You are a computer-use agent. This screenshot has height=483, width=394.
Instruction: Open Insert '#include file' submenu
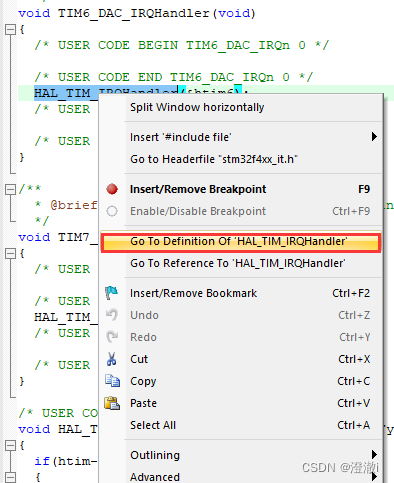[x=241, y=137]
